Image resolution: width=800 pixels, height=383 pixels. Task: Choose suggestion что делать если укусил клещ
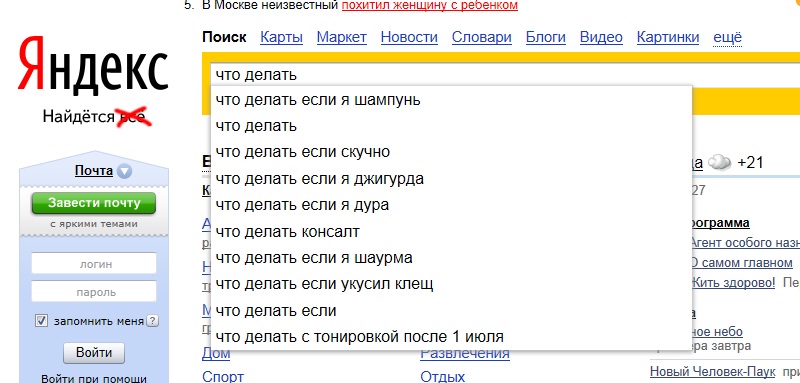click(451, 284)
